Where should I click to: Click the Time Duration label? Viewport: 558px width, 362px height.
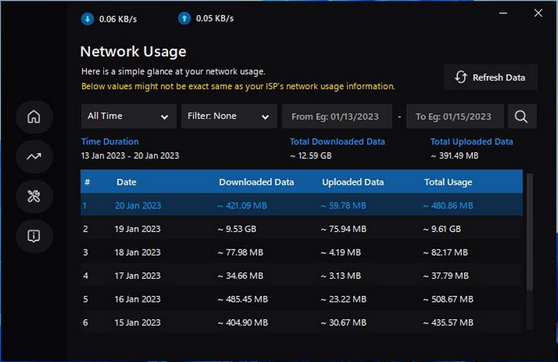[x=110, y=142]
